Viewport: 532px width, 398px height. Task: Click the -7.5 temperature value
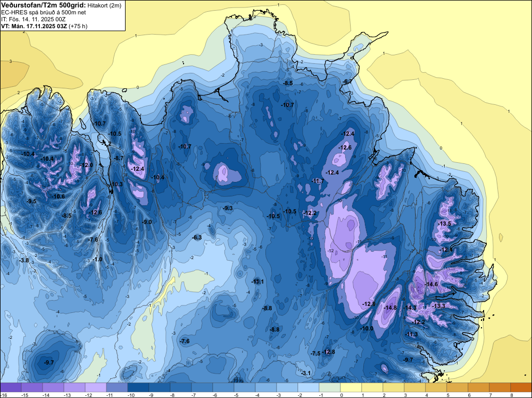click(x=315, y=353)
